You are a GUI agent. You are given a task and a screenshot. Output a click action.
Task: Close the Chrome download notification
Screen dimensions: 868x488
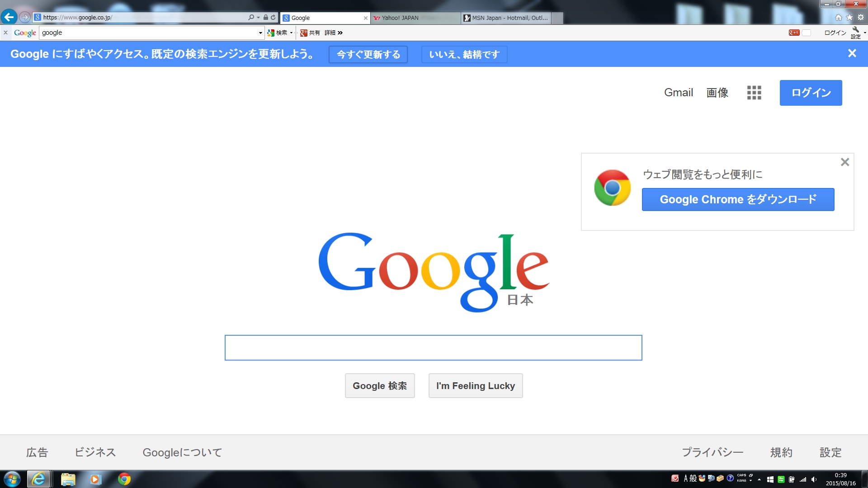click(x=845, y=162)
